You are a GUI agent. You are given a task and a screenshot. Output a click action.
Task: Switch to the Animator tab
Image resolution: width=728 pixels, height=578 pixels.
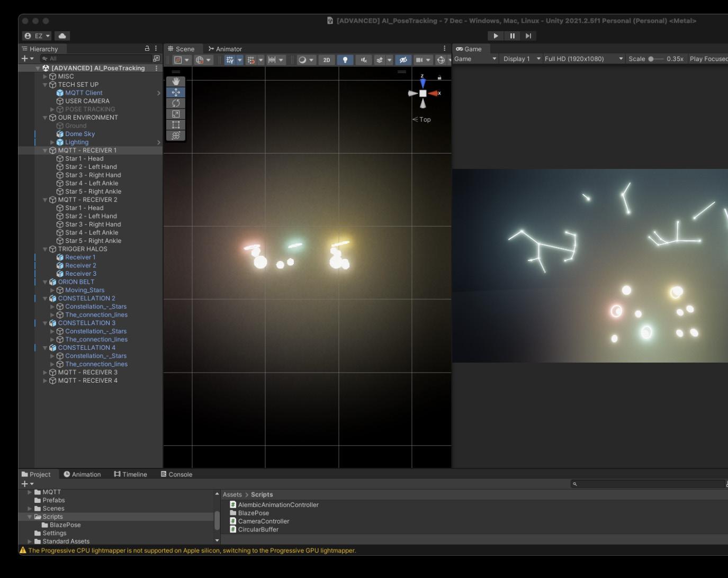click(x=225, y=49)
